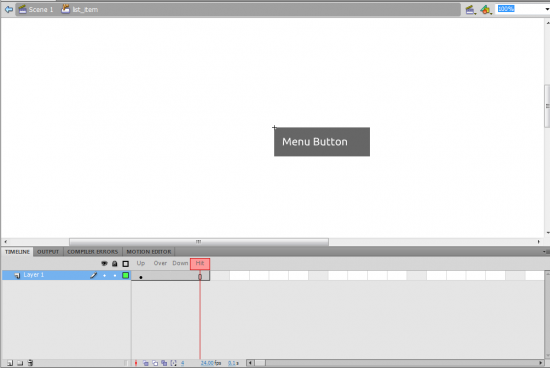Enable the Onion Skin icon

pyautogui.click(x=146, y=363)
